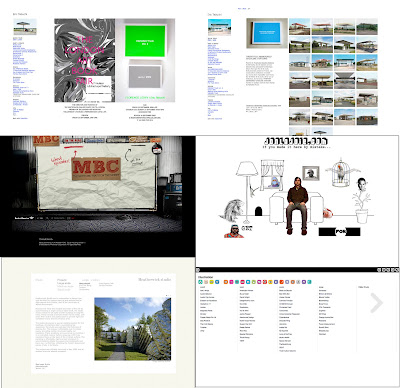Screen dimensions: 400x388
Task: Click the pink icon in the colored icon row
Action: point(231,282)
